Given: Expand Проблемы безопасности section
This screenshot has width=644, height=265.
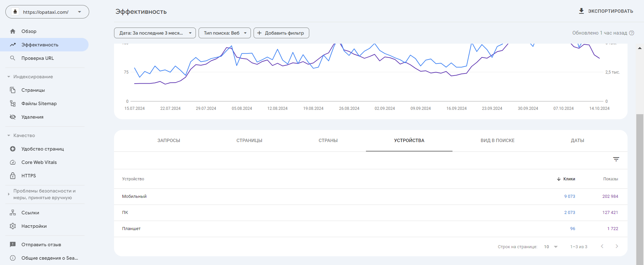Looking at the screenshot, I should click(9, 194).
